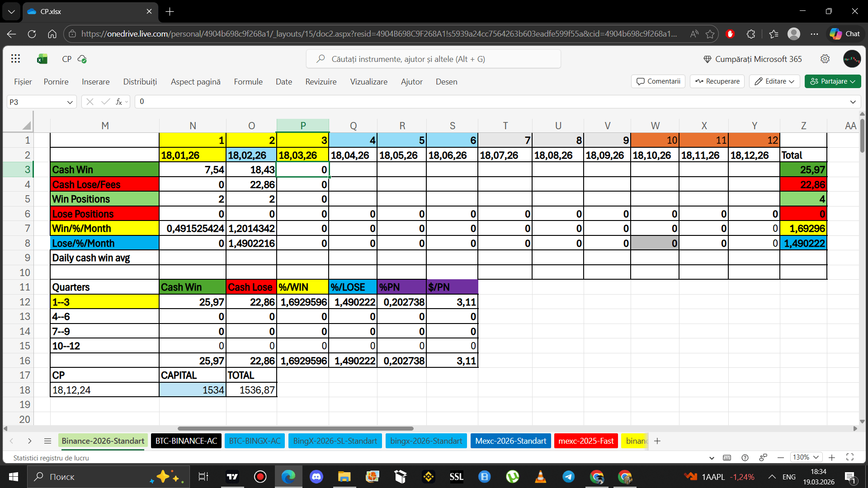Image resolution: width=868 pixels, height=488 pixels.
Task: Click the full screen view icon
Action: (x=850, y=457)
